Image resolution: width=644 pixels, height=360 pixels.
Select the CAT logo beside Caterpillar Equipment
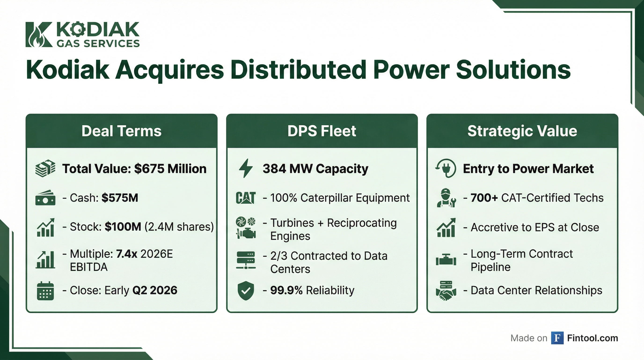tap(245, 198)
